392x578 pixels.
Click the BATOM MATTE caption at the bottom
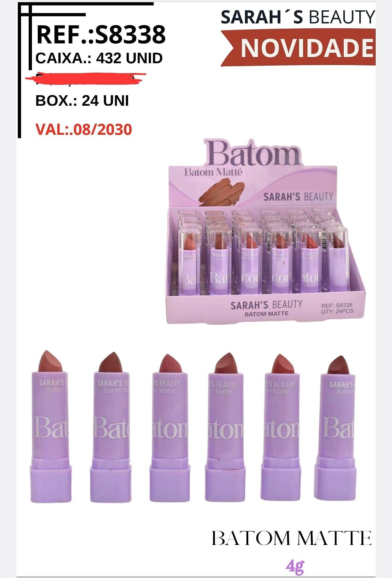click(x=291, y=538)
